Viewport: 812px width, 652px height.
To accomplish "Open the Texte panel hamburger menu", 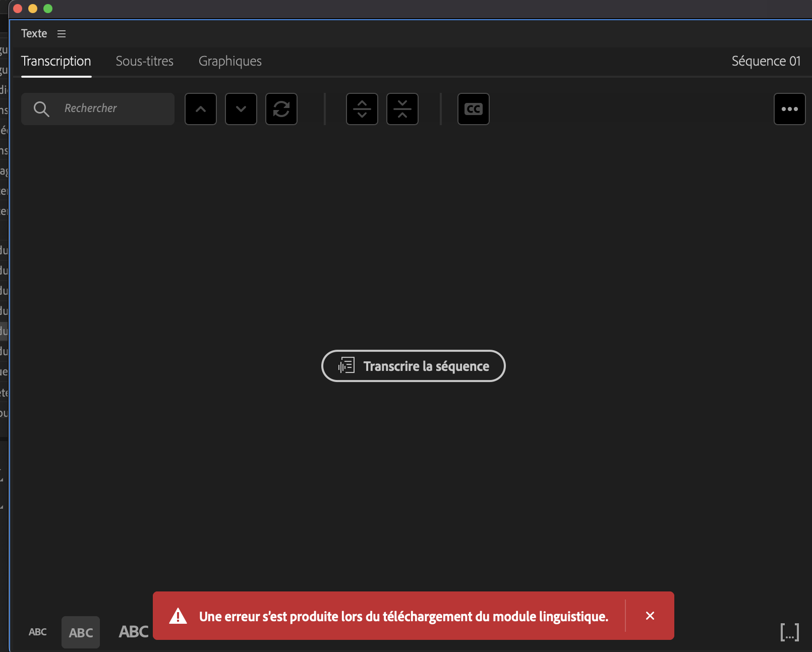I will (x=61, y=33).
